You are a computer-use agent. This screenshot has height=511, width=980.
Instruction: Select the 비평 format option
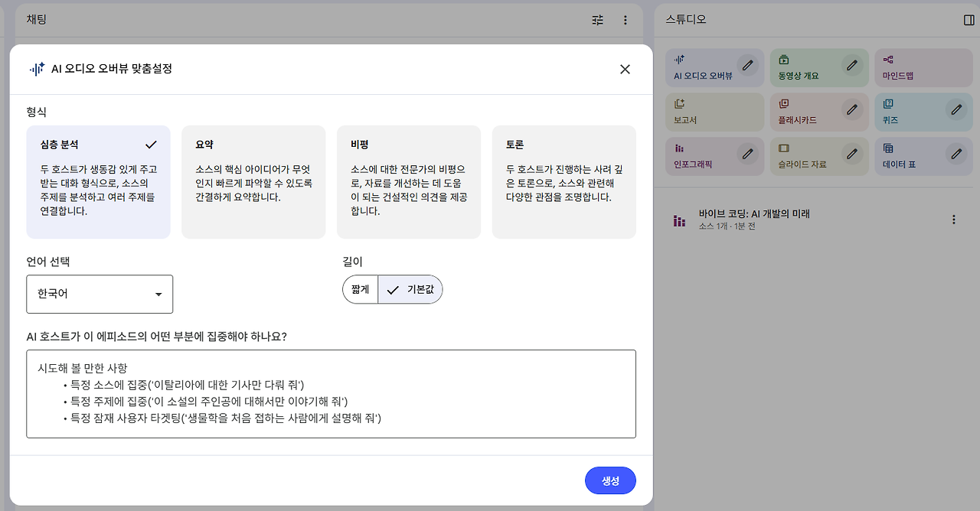(x=409, y=181)
